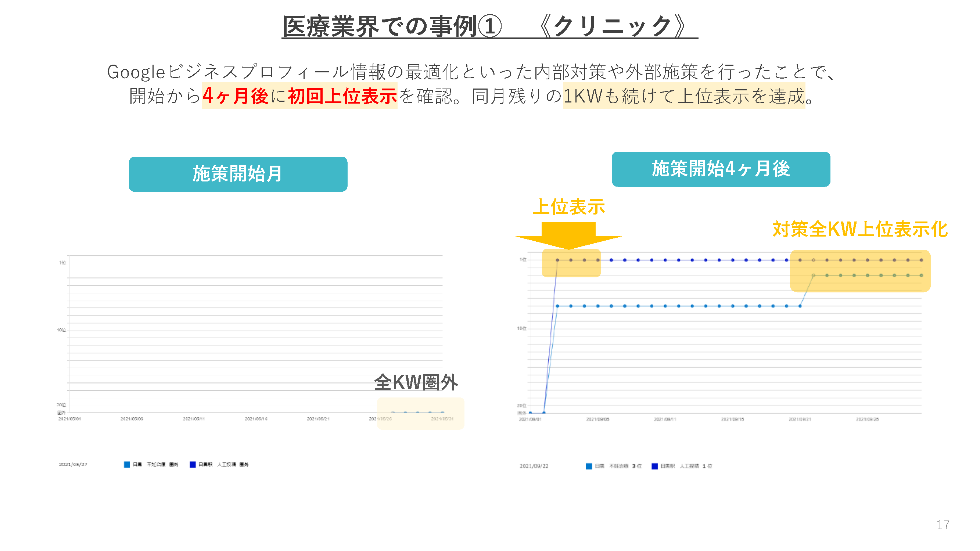Click dark blue legend swatch in left chart
This screenshot has width=980, height=551.
[x=193, y=464]
